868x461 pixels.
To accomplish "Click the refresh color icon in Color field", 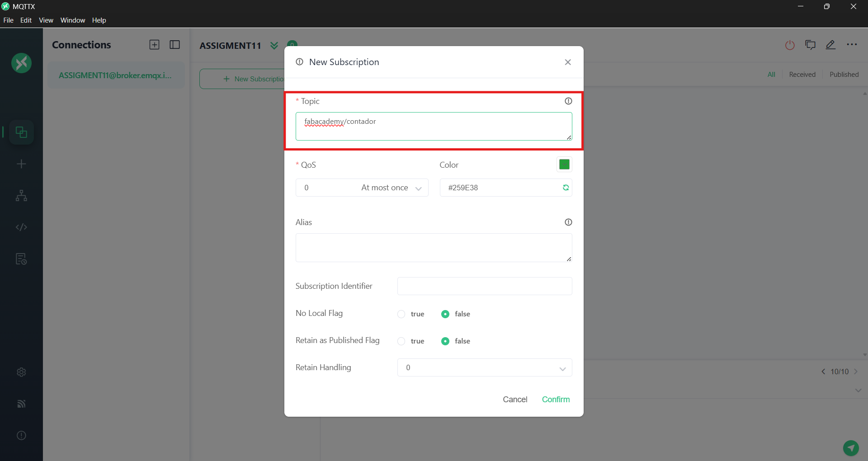I will coord(566,188).
